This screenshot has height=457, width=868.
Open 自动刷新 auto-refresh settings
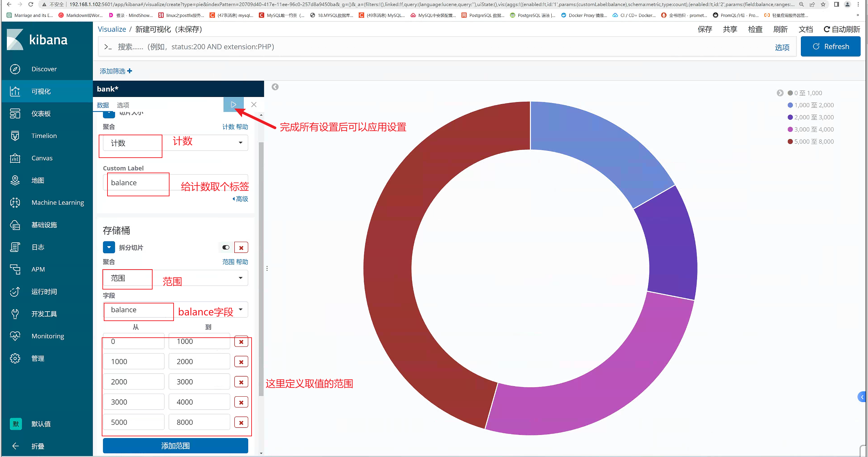click(x=842, y=29)
